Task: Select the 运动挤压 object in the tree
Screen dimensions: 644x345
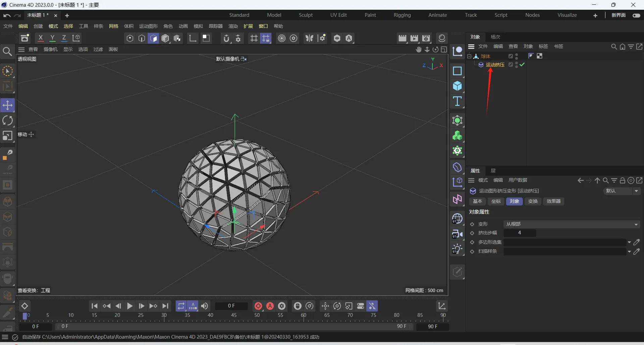Action: coord(495,65)
